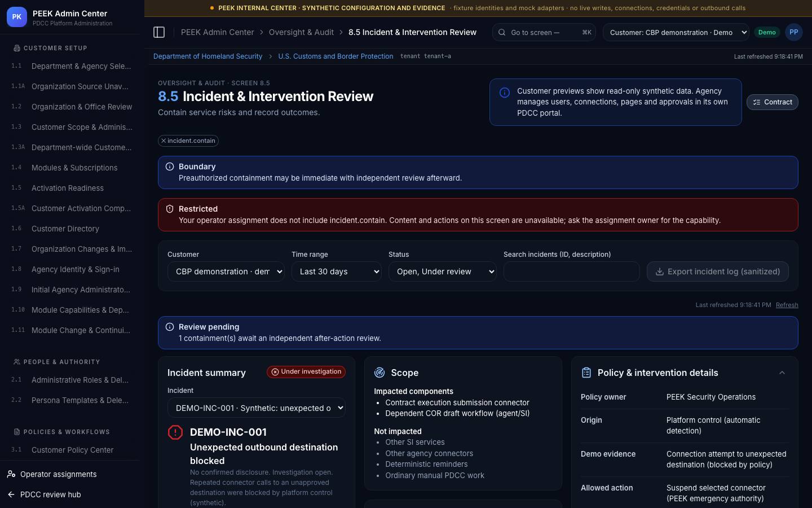Click the search magnifier icon
The image size is (812, 508).
pyautogui.click(x=501, y=32)
